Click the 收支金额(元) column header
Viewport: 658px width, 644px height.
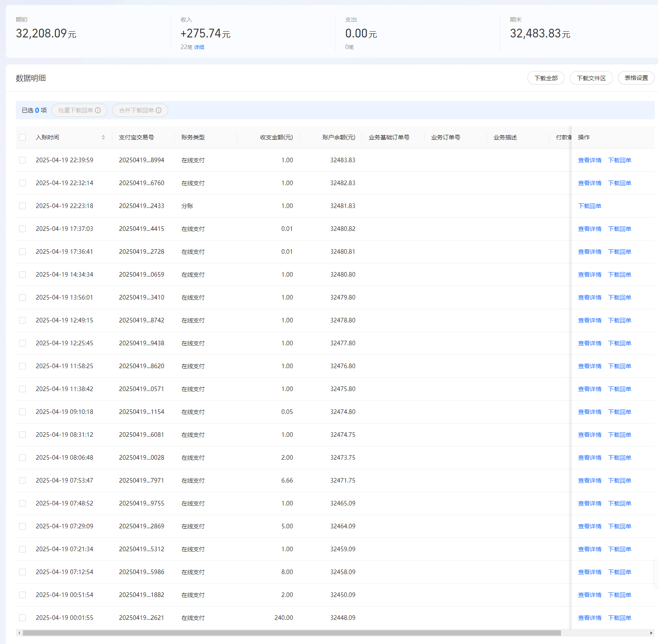pos(276,137)
